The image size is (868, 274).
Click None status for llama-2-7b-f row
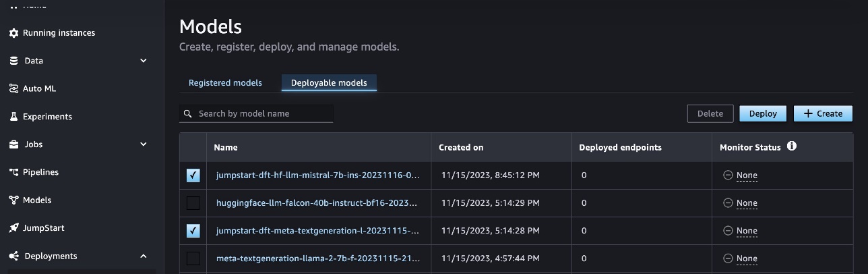[747, 258]
